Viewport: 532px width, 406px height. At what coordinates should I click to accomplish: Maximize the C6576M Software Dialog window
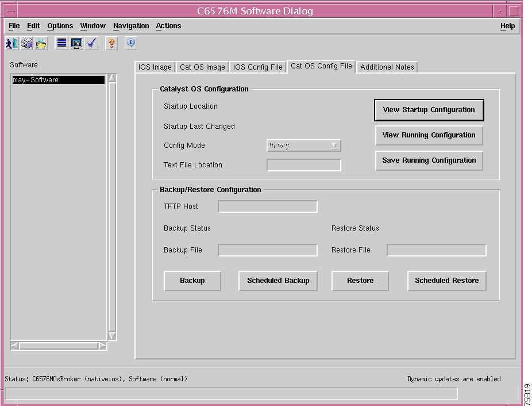coord(514,11)
